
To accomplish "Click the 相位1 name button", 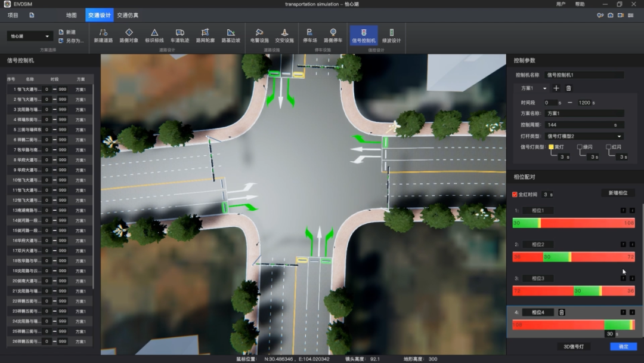I will click(538, 211).
